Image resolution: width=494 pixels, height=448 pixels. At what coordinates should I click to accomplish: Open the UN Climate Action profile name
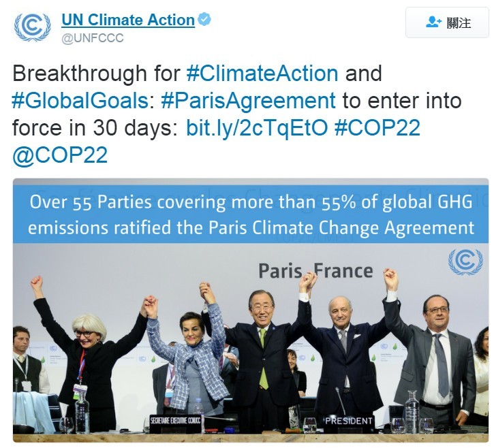pos(127,20)
